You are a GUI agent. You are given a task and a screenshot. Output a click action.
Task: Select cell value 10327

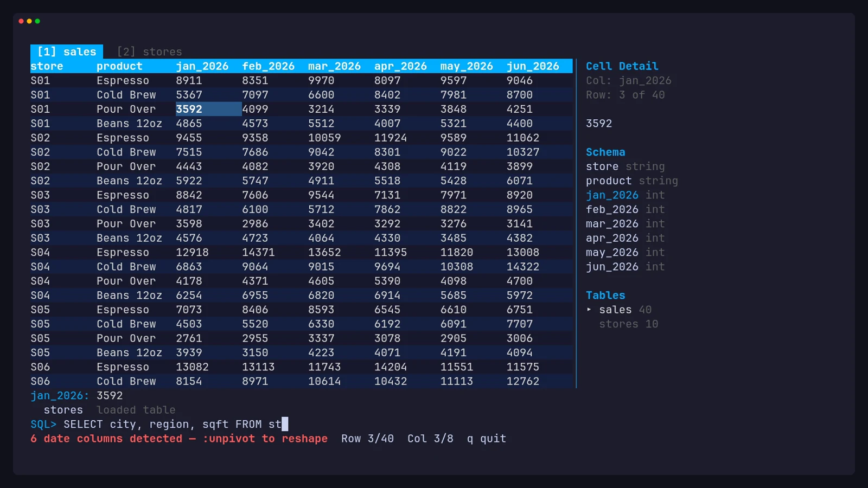point(523,152)
